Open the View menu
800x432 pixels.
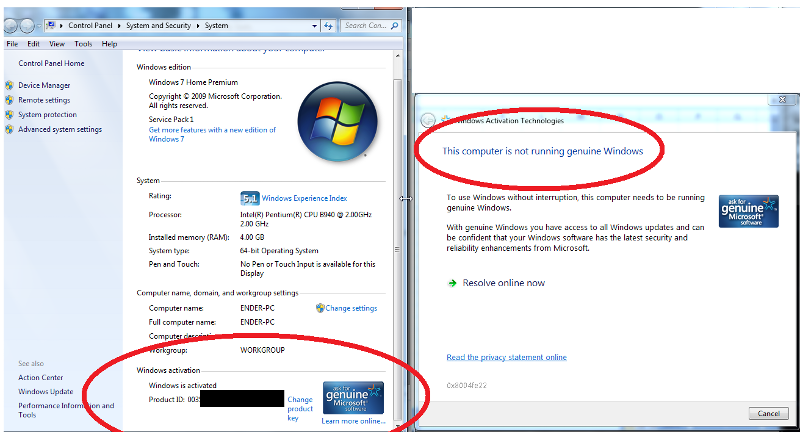57,44
